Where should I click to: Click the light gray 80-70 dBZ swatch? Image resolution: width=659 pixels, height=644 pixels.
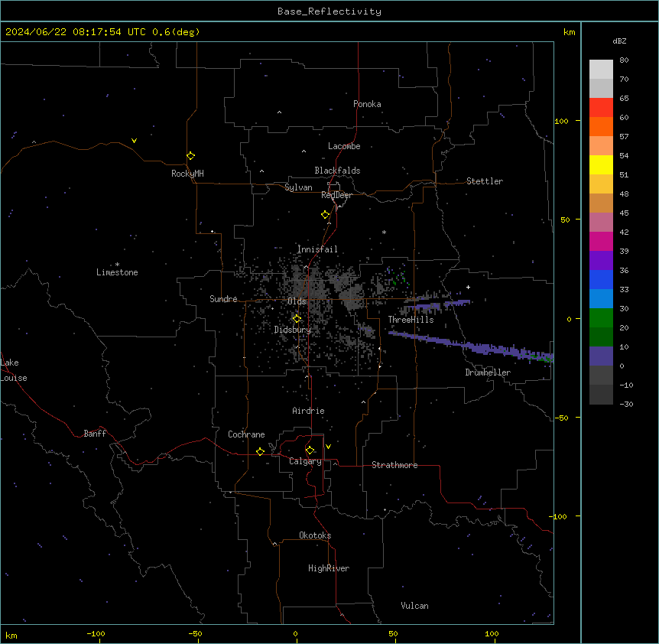pyautogui.click(x=601, y=70)
